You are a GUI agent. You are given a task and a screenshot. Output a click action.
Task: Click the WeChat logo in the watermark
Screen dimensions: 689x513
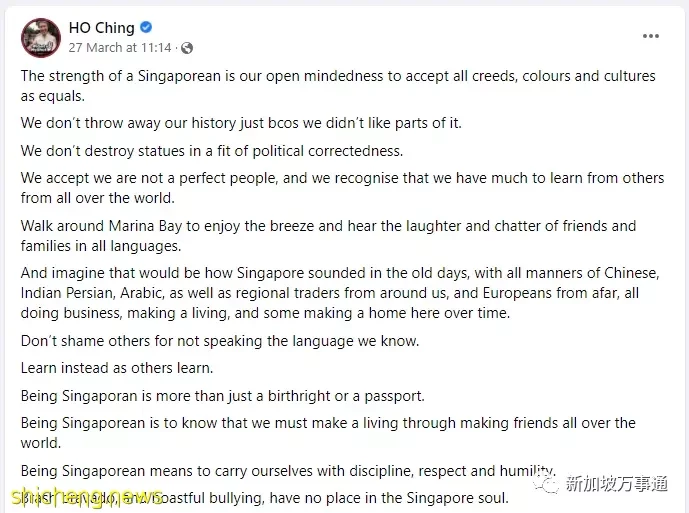546,484
